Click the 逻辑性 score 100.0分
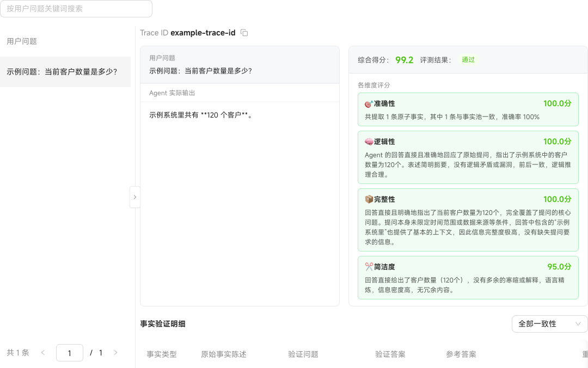This screenshot has height=368, width=588. pyautogui.click(x=557, y=142)
